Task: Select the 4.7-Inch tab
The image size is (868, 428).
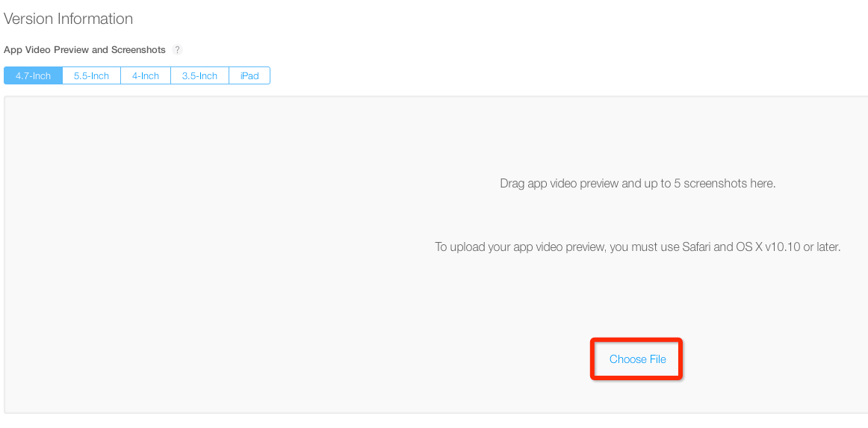Action: [33, 76]
